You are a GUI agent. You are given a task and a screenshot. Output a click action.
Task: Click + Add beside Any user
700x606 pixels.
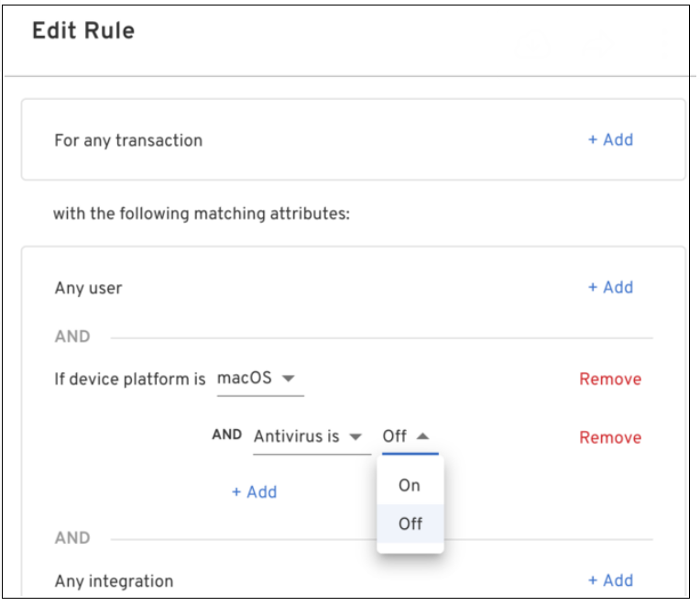point(610,288)
